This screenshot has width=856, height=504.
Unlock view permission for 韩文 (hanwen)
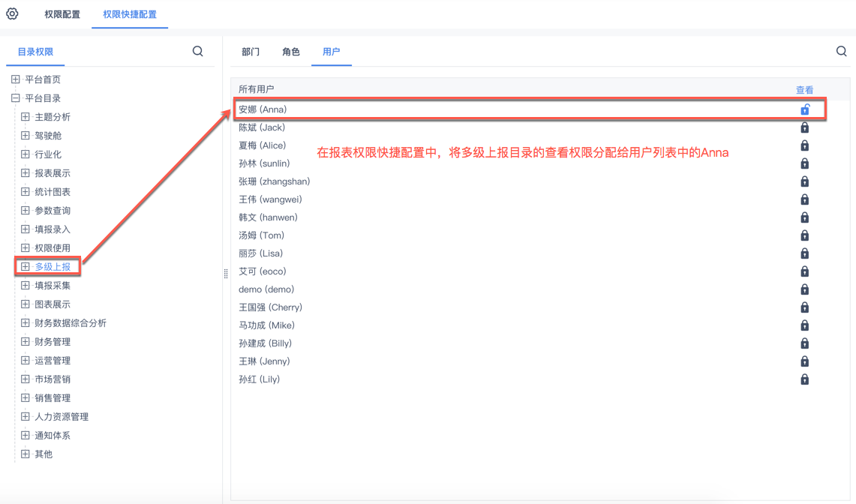pos(805,217)
